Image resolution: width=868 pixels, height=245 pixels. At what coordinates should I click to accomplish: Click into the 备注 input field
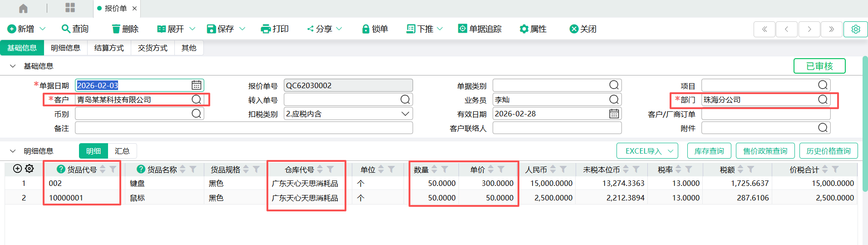(x=244, y=128)
